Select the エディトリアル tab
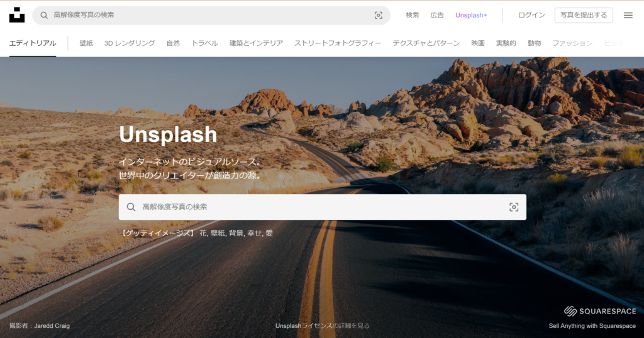Image resolution: width=644 pixels, height=338 pixels. [33, 43]
